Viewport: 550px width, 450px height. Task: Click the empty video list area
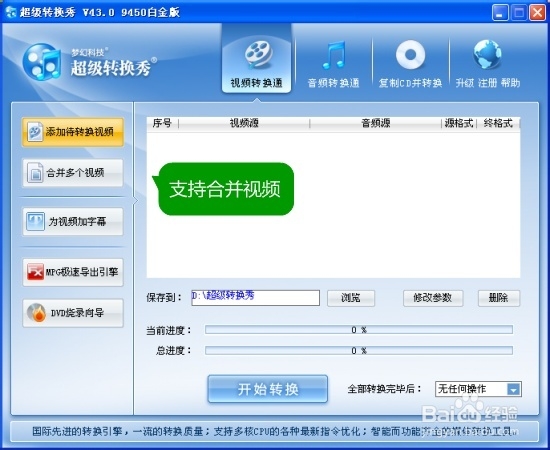[x=333, y=205]
